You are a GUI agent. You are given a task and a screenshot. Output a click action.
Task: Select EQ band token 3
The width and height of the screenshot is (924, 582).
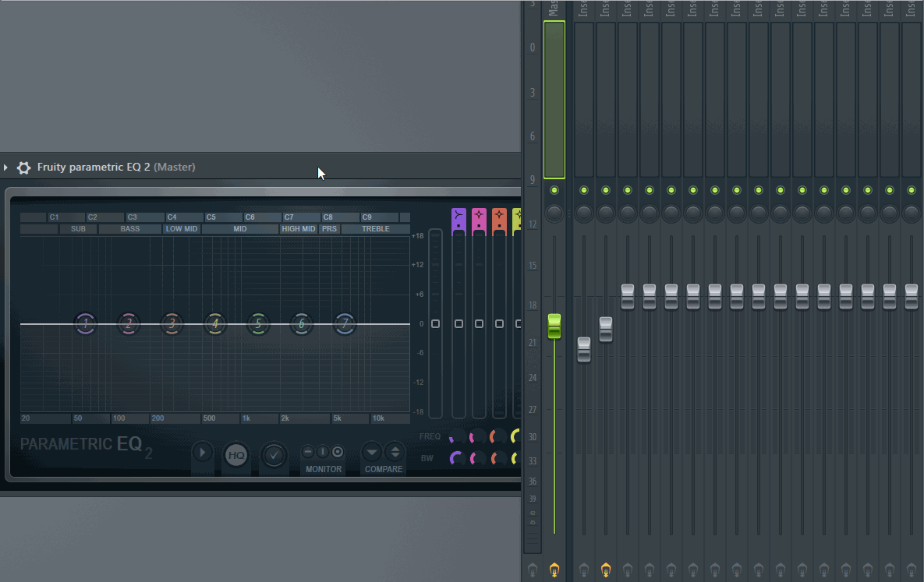pyautogui.click(x=172, y=323)
